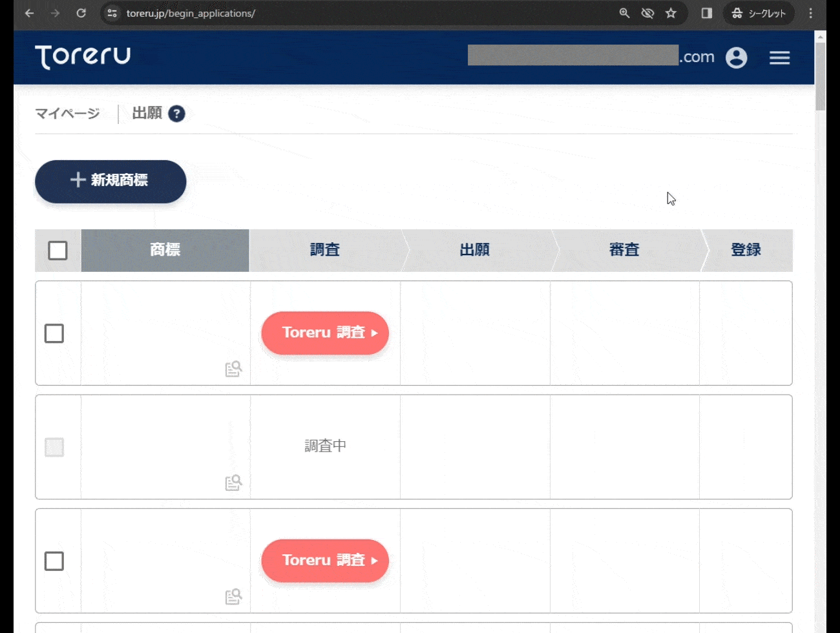This screenshot has width=840, height=633.
Task: Check the first trademark row checkbox
Action: [x=54, y=333]
